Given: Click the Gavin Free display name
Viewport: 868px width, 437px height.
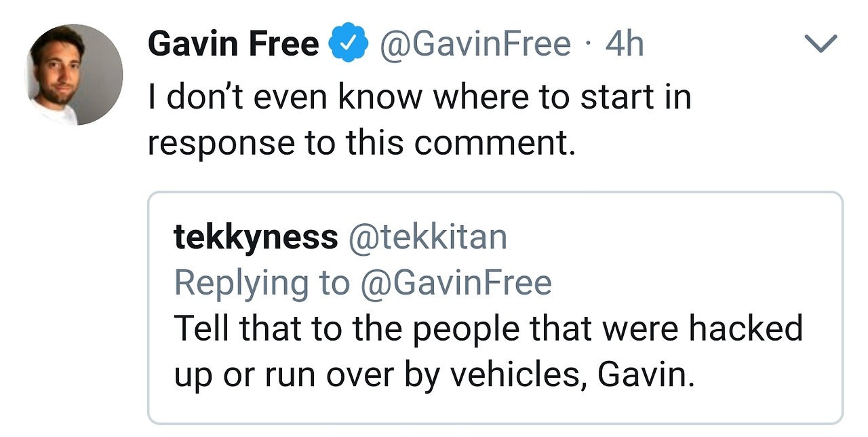Looking at the screenshot, I should pos(233,45).
